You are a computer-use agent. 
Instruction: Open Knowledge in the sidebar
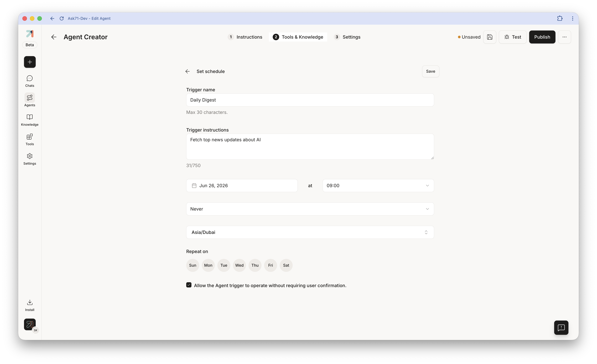(x=30, y=120)
